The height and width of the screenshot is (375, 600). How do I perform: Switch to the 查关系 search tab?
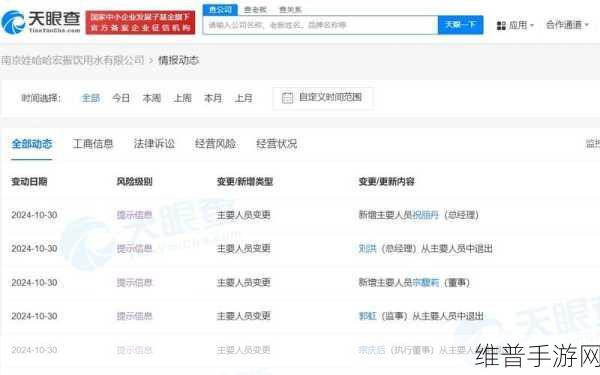(290, 10)
